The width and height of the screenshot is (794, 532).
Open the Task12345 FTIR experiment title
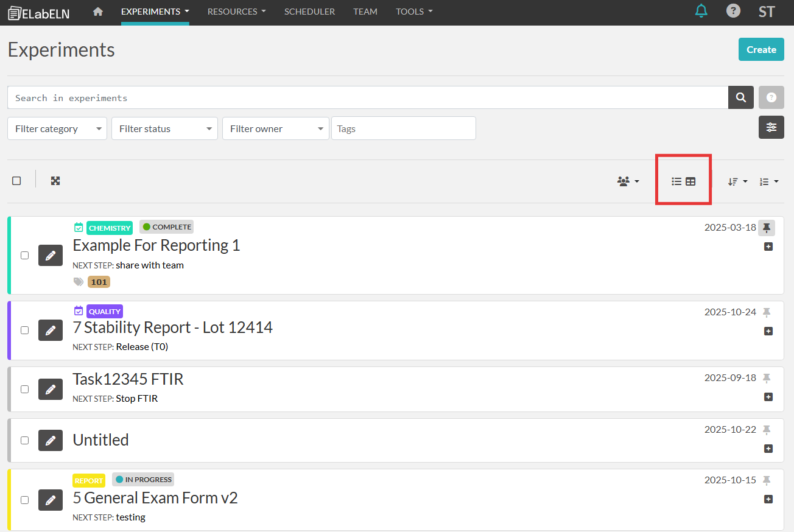[128, 379]
